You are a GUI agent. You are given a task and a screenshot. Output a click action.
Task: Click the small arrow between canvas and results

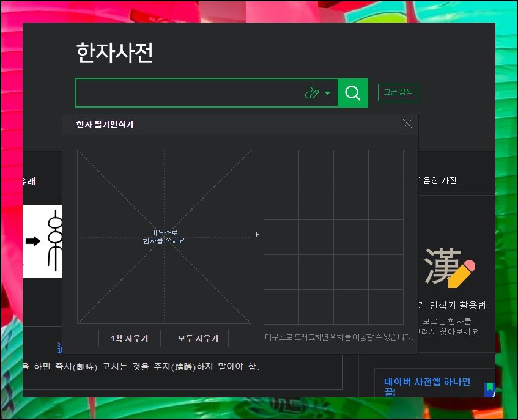point(257,234)
